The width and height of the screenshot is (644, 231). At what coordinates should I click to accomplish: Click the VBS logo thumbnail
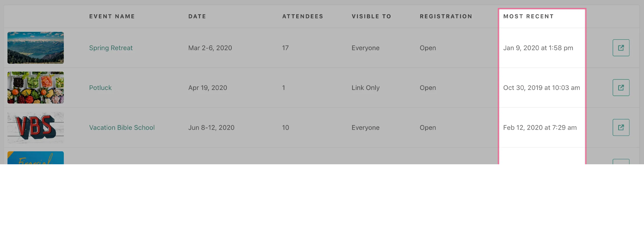point(35,127)
